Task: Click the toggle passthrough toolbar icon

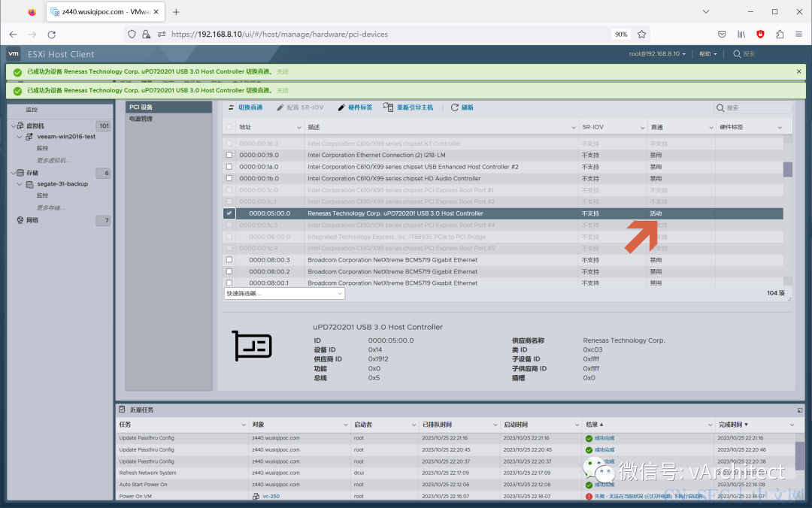Action: [x=232, y=107]
